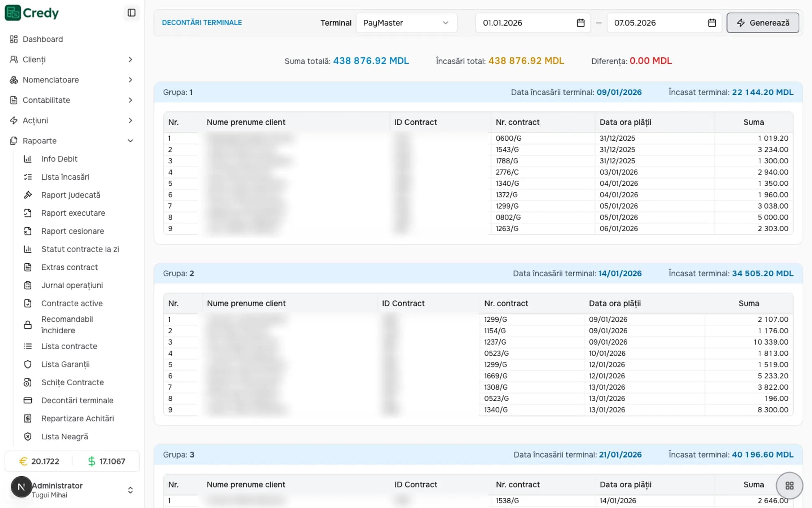Open the PayMaster terminal dropdown

pyautogui.click(x=406, y=23)
